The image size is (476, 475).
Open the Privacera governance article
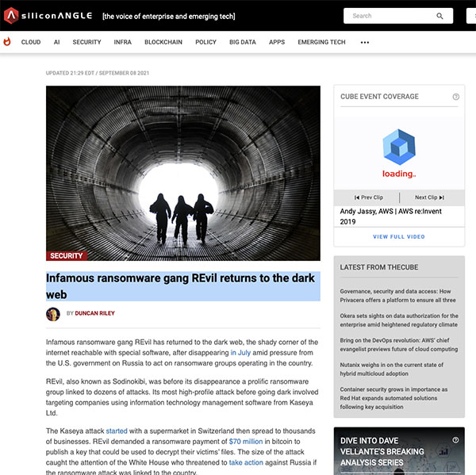[x=397, y=296]
